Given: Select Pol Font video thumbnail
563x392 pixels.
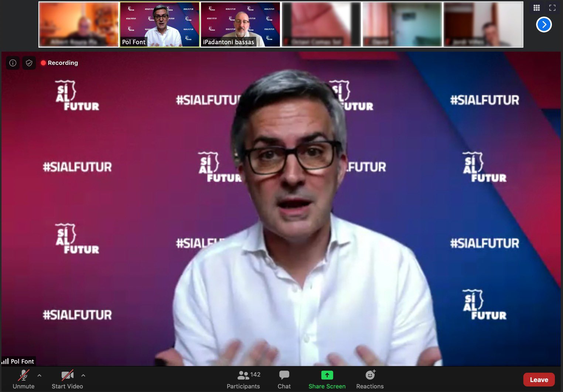Looking at the screenshot, I should (160, 24).
